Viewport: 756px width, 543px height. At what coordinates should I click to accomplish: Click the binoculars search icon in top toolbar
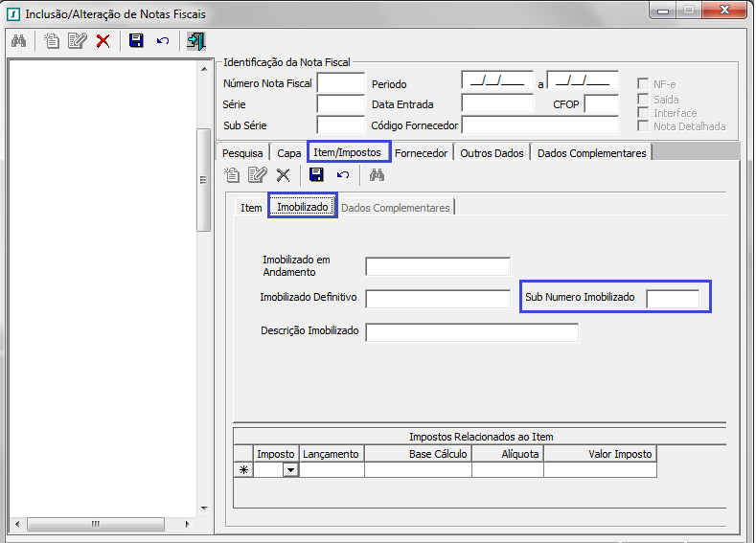[18, 41]
